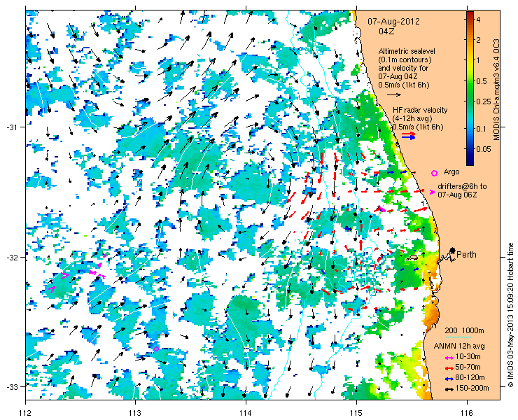Click the black 150-200m ANMN arrow symbol

click(x=449, y=389)
